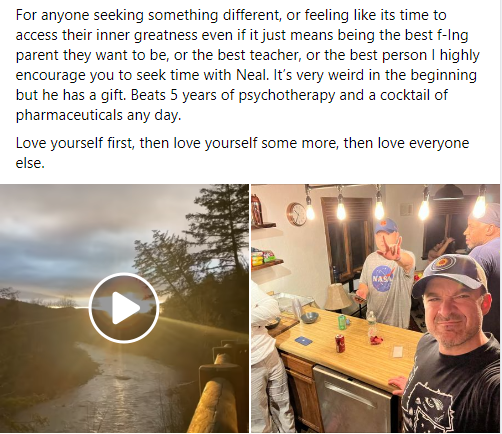
Task: Open the kitchen selfie photo
Action: pos(375,308)
